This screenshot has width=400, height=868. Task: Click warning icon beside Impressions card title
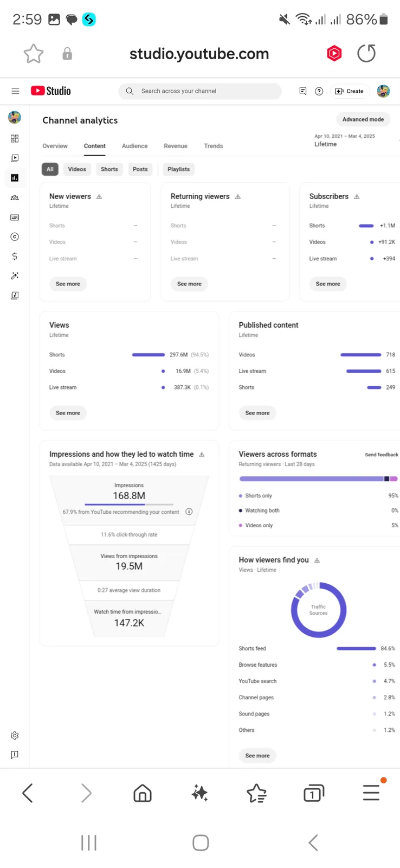pos(202,455)
